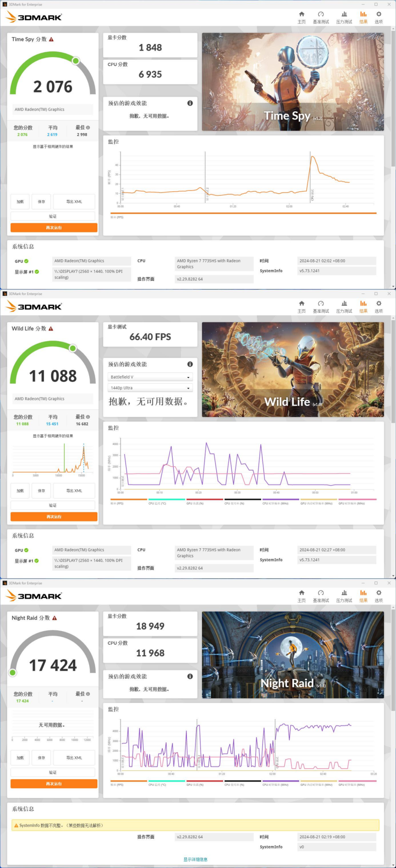Viewport: 396px width, 868px height.
Task: Click 66.40 FPS 显卡测试 value
Action: coord(150,337)
